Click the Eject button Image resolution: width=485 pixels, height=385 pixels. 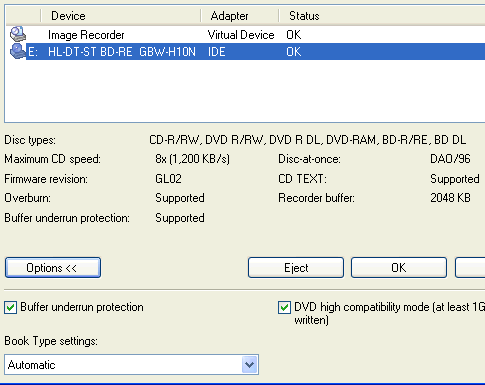(x=296, y=268)
